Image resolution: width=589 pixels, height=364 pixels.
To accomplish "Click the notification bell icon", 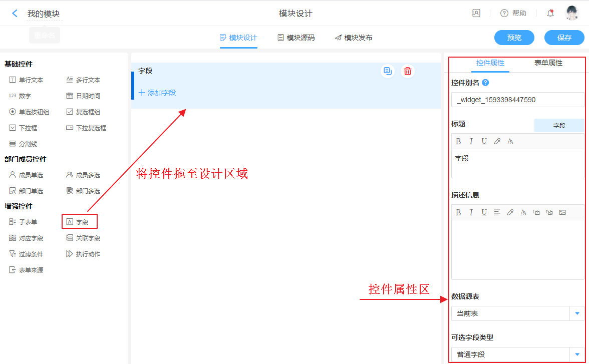I will [550, 14].
